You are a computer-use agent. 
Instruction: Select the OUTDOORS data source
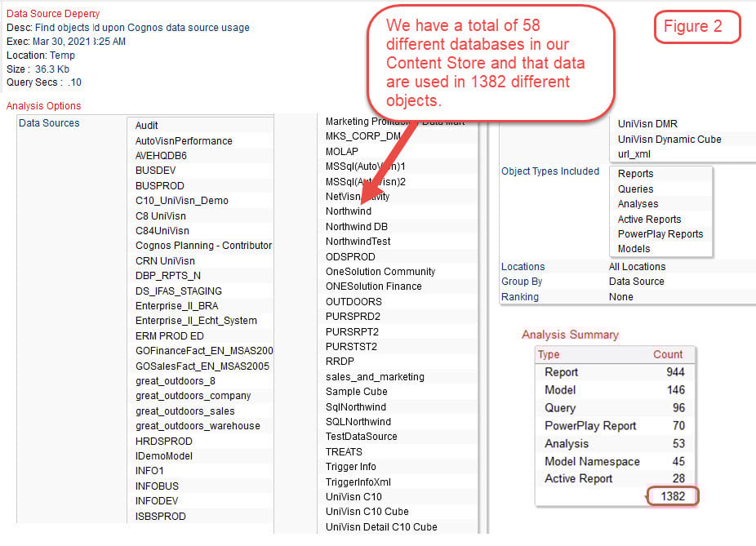tap(354, 302)
